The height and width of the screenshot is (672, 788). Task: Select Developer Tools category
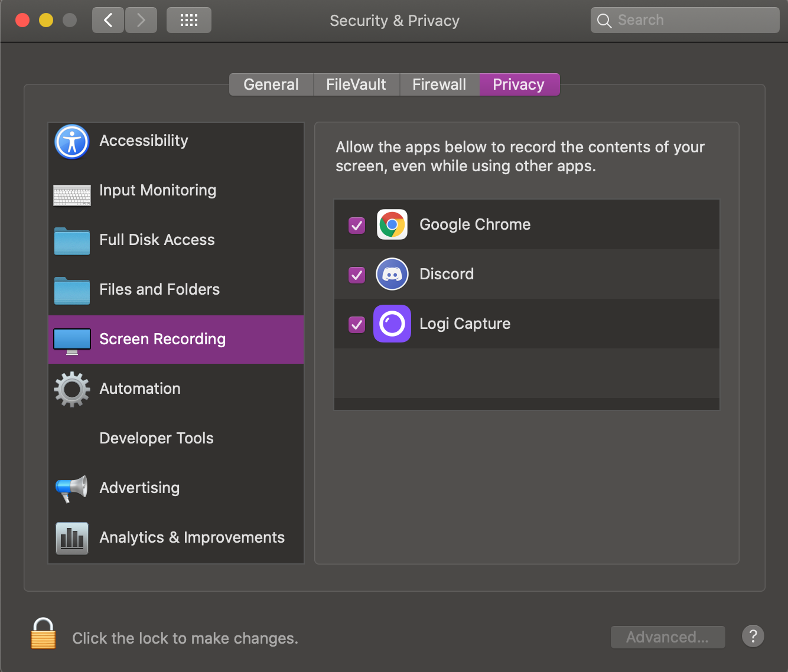(176, 439)
